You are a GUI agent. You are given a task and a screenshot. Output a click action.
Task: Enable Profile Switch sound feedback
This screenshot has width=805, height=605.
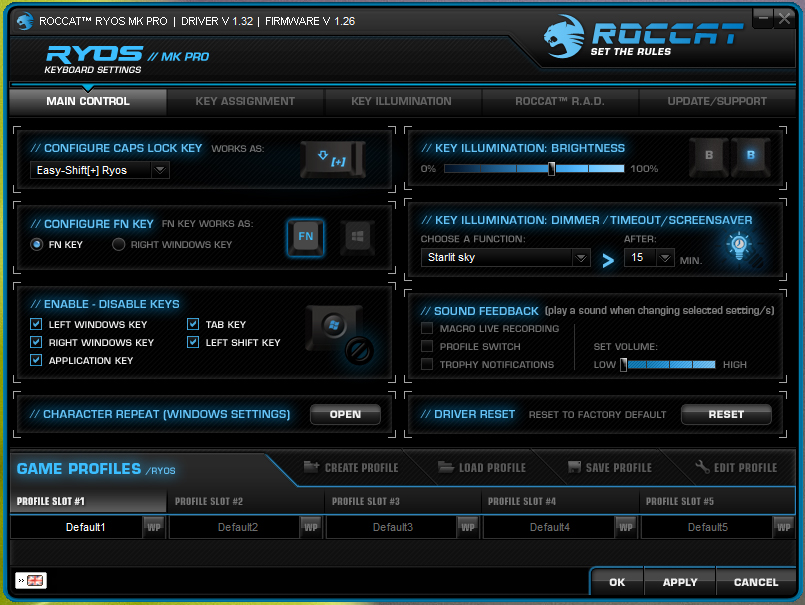pyautogui.click(x=427, y=346)
